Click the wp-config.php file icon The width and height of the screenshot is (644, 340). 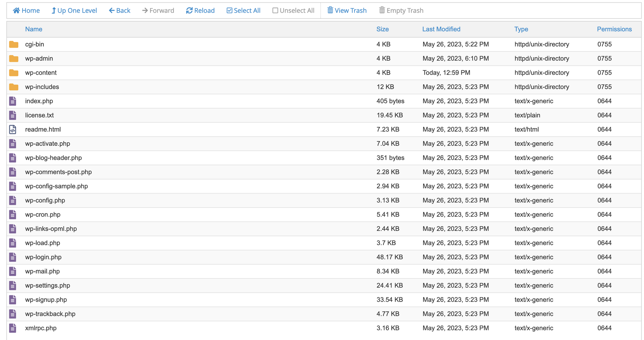tap(13, 200)
